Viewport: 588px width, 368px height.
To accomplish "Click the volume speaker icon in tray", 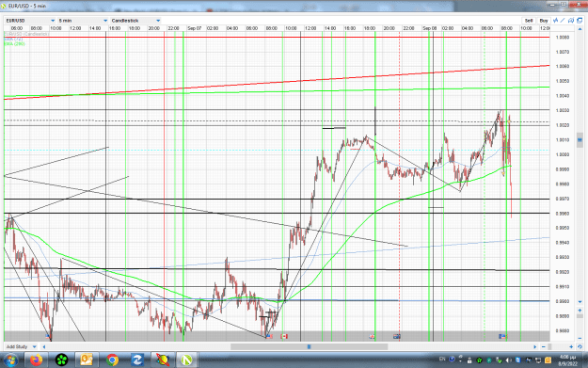I will (508, 360).
